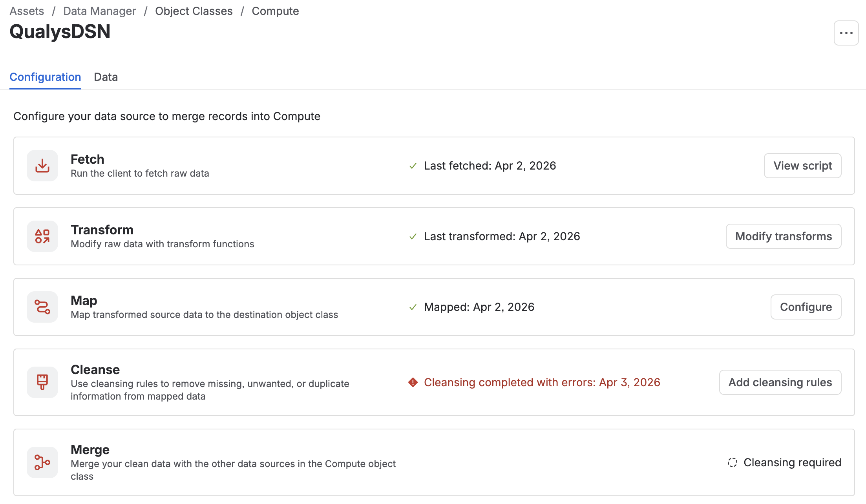The width and height of the screenshot is (866, 504).
Task: Open the three-dot more options menu
Action: tap(846, 33)
